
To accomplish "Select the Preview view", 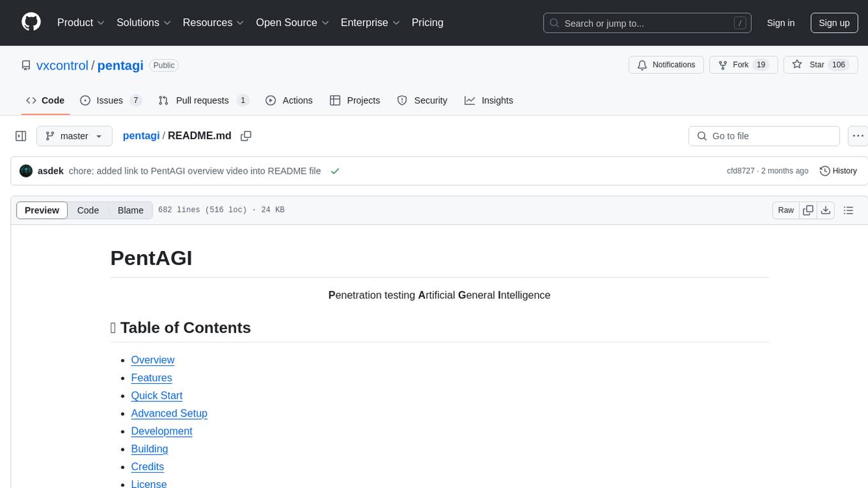I will pyautogui.click(x=42, y=210).
